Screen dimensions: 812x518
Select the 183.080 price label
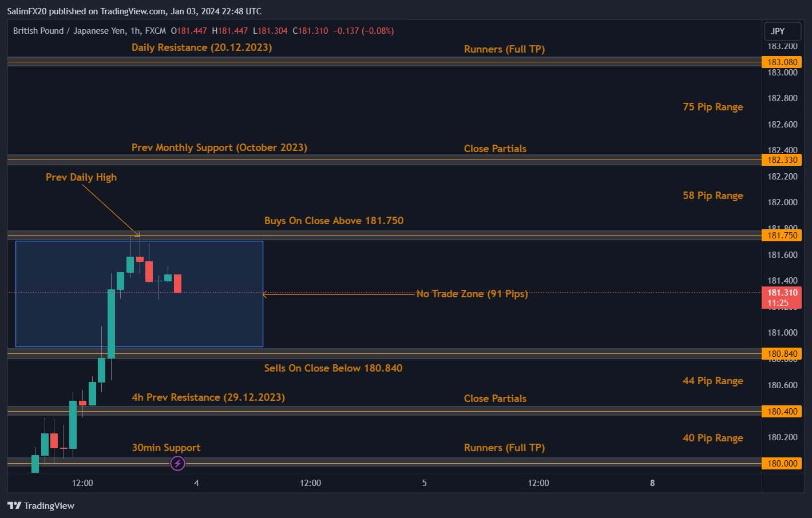782,62
